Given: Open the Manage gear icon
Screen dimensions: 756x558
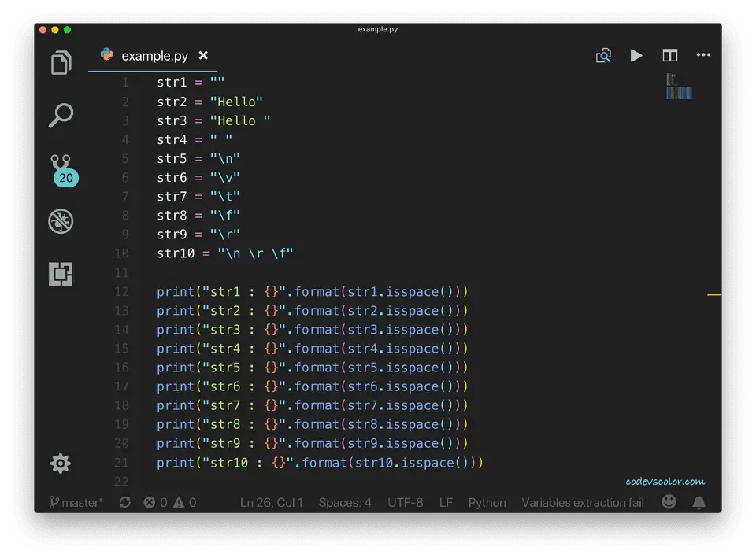Looking at the screenshot, I should point(61,464).
